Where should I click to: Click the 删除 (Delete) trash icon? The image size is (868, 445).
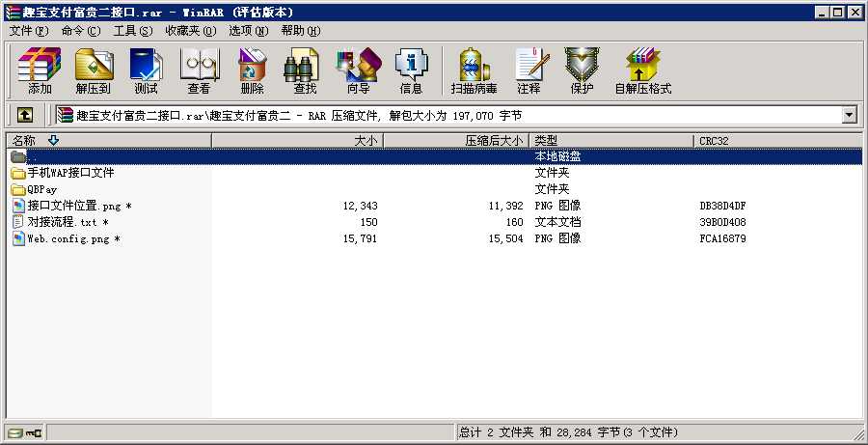(253, 70)
